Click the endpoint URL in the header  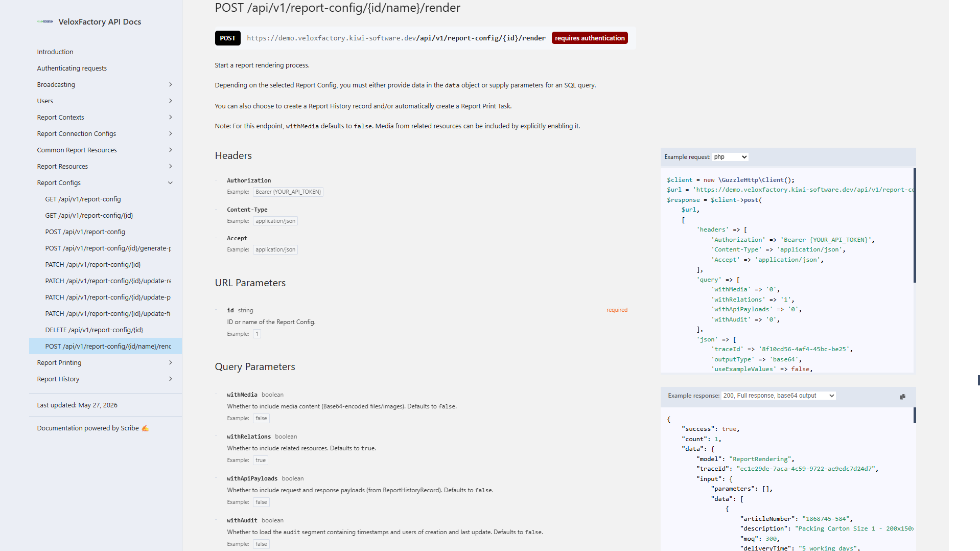click(396, 38)
